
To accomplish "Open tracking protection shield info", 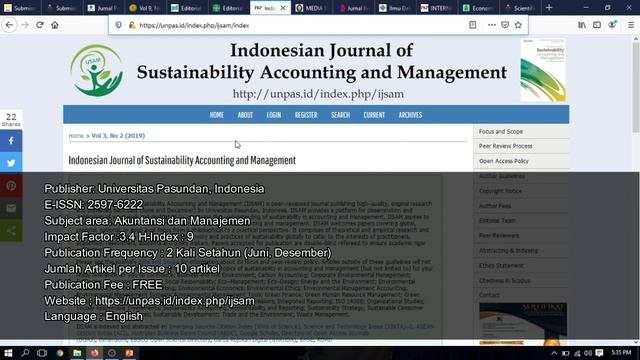I will [x=118, y=25].
